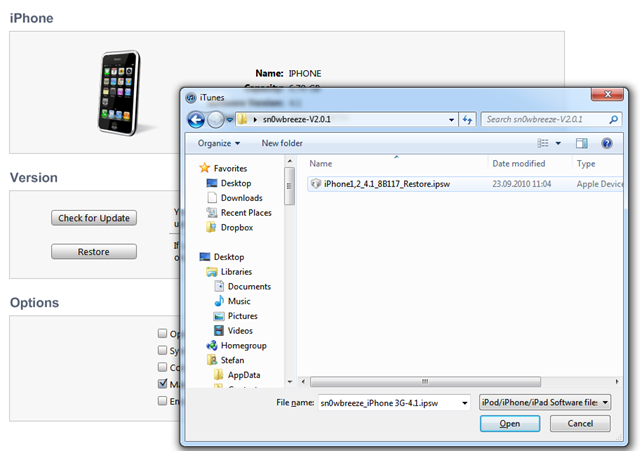The image size is (640, 451).
Task: Open Videos library
Action: point(240,331)
